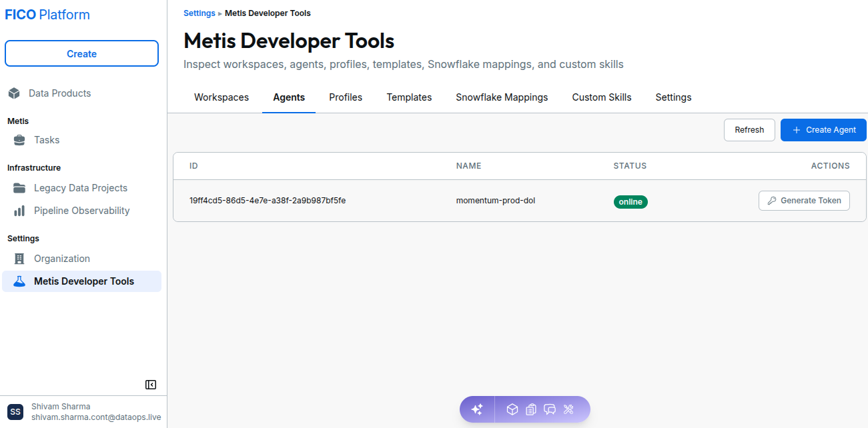Image resolution: width=868 pixels, height=428 pixels.
Task: Click the Organization building icon
Action: [20, 259]
